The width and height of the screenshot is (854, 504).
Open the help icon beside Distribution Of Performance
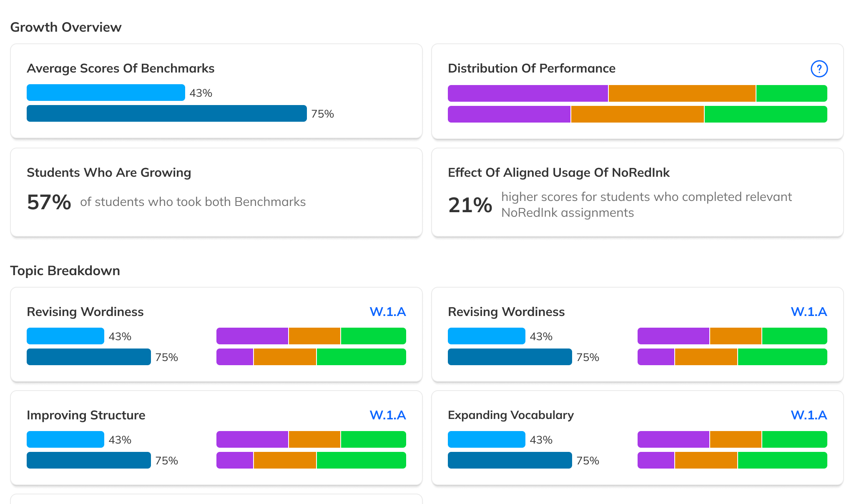point(819,69)
